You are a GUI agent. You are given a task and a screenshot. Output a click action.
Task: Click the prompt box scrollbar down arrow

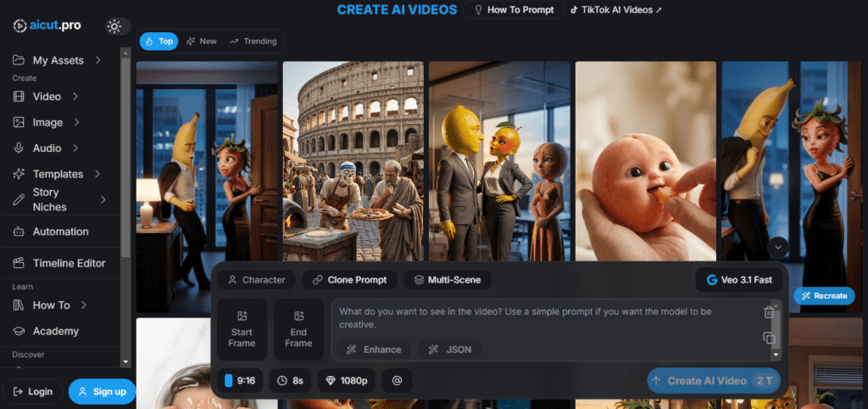point(776,356)
